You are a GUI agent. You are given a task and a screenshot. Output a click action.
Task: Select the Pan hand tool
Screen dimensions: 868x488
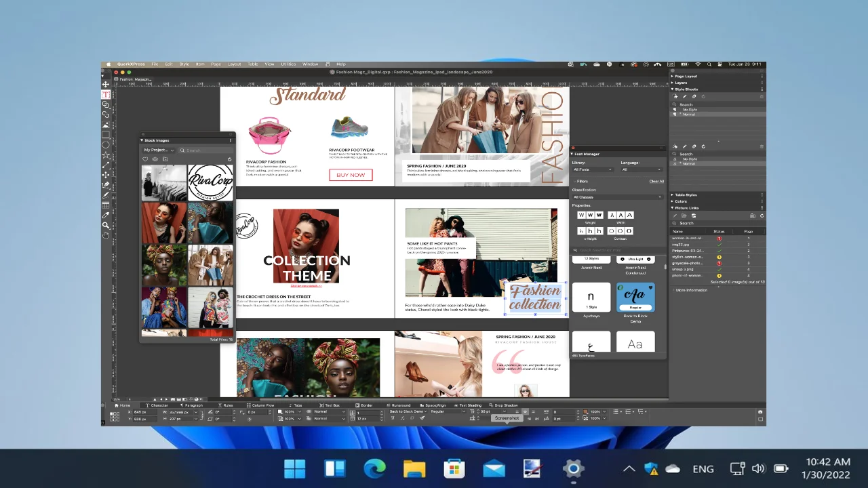coord(106,235)
